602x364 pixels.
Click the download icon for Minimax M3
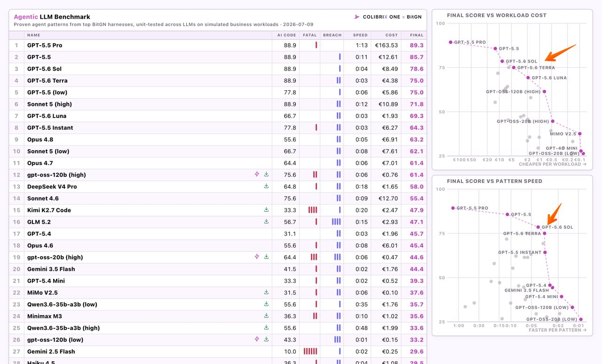click(266, 316)
